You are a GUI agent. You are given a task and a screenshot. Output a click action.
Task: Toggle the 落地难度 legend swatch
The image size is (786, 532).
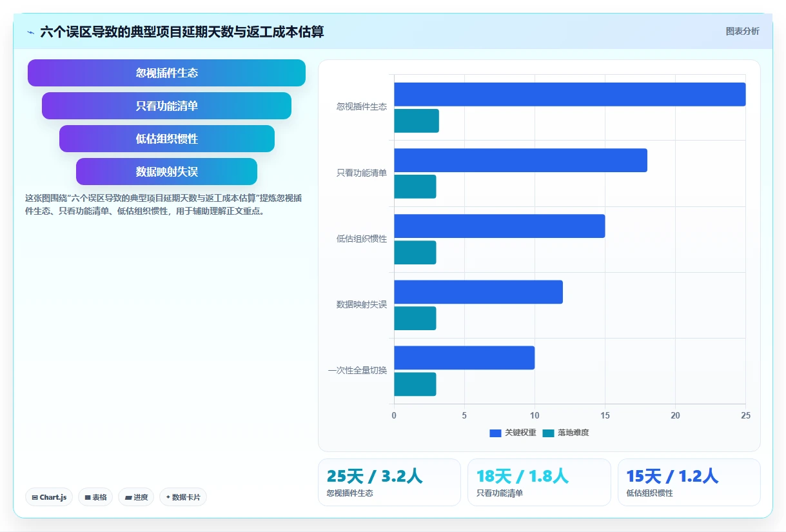[548, 433]
